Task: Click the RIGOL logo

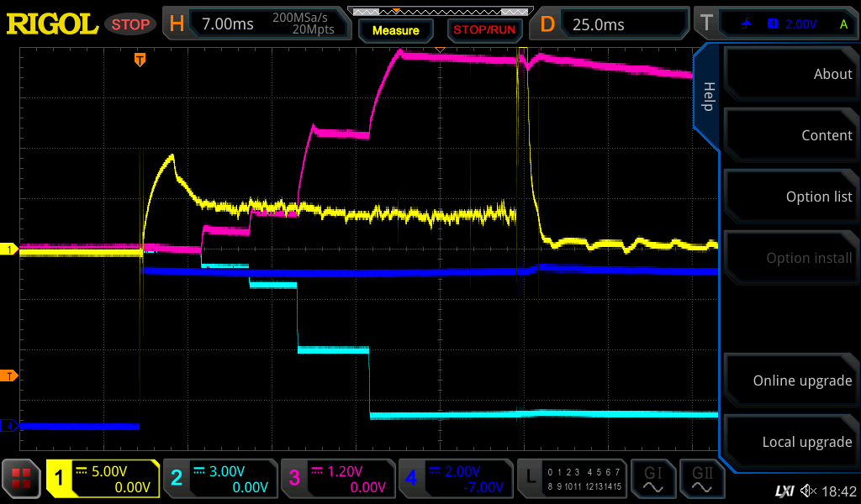Action: (52, 24)
